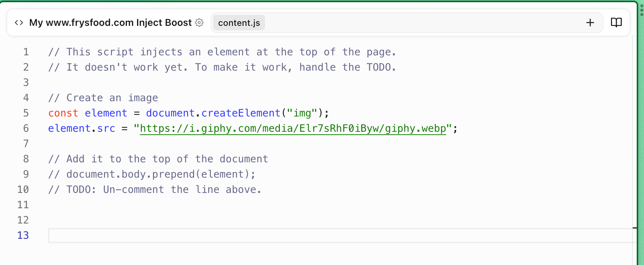Screen dimensions: 644x265
Task: Click commented 'document.body.prepend(element);' line
Action: pyautogui.click(x=152, y=174)
